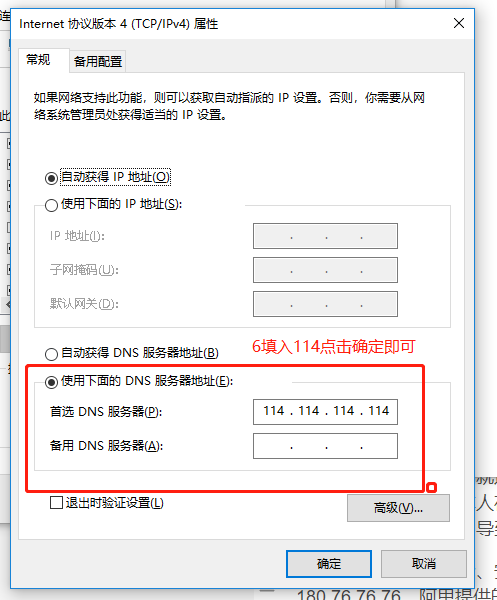This screenshot has width=497, height=600.
Task: Cancel changes with 取消 button
Action: pos(424,564)
